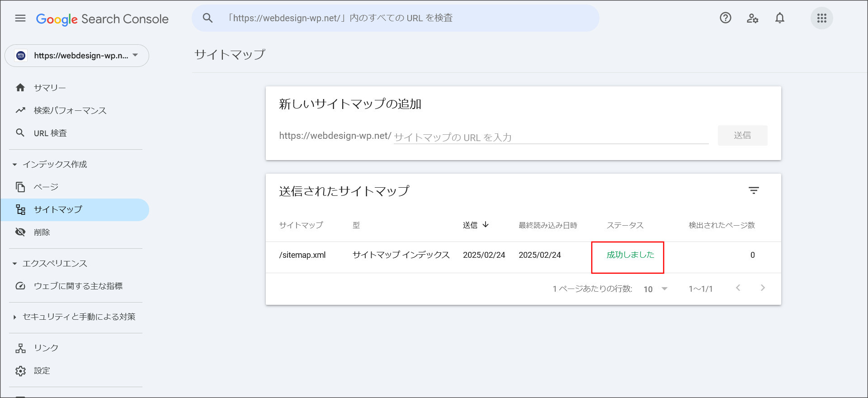Click the settings gear icon for 設定
This screenshot has width=868, height=398.
point(20,371)
